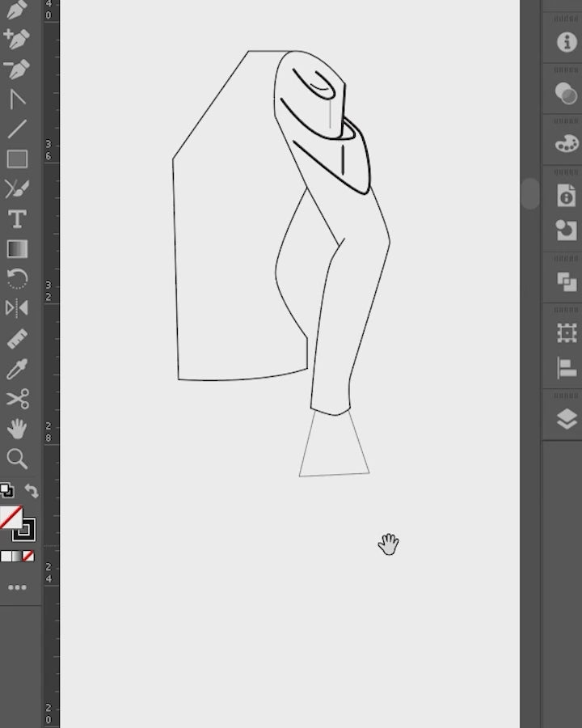Expand the Edit Toolbar three-dots menu

coord(17,588)
